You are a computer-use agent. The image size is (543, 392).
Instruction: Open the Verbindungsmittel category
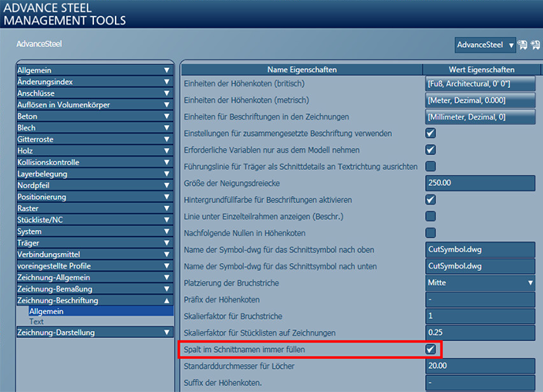(x=95, y=255)
